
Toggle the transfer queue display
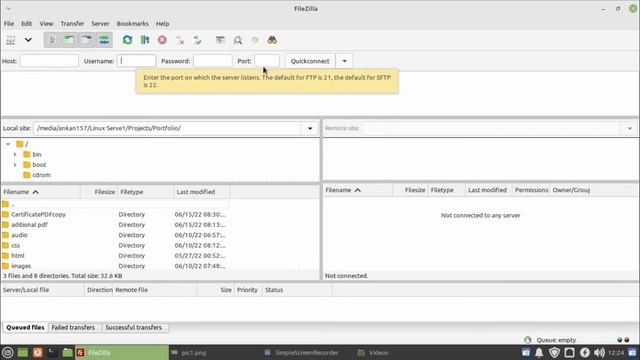(x=104, y=40)
